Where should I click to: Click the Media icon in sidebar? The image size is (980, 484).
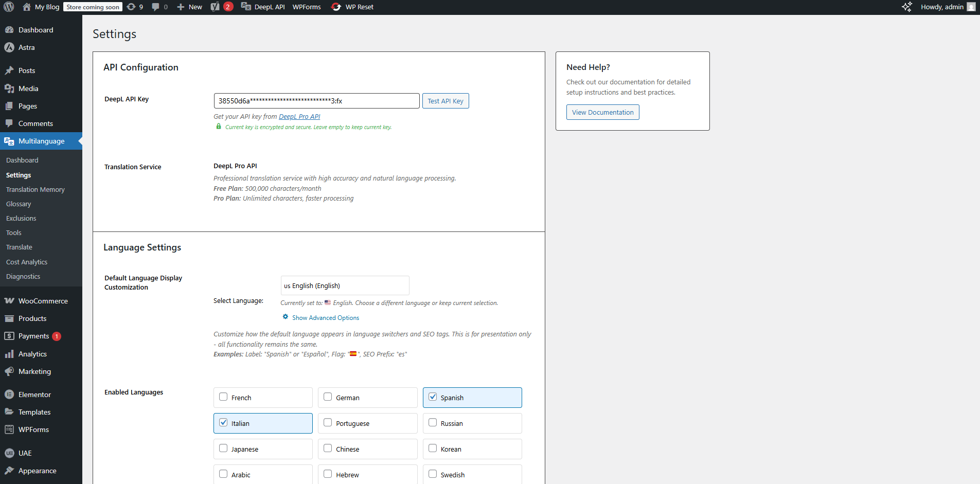[9, 88]
